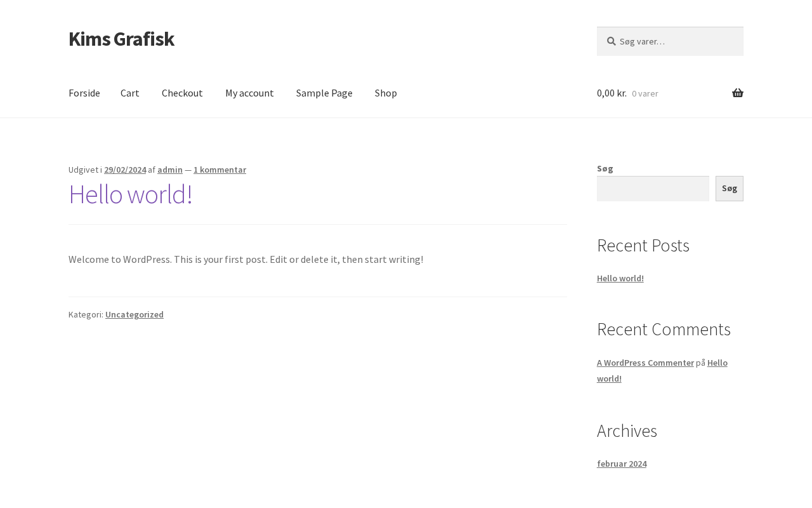This screenshot has height=508, width=812.
Task: Click A WordPress Commenter link
Action: (645, 363)
